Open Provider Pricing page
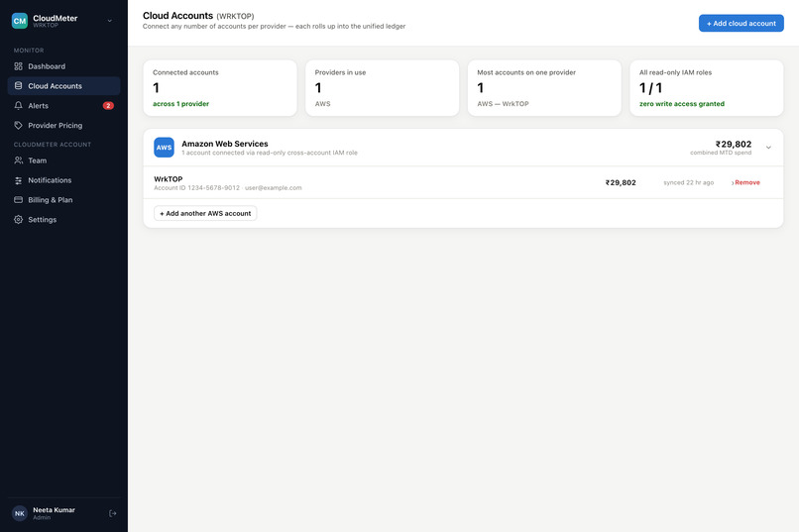799x532 pixels. coord(63,125)
